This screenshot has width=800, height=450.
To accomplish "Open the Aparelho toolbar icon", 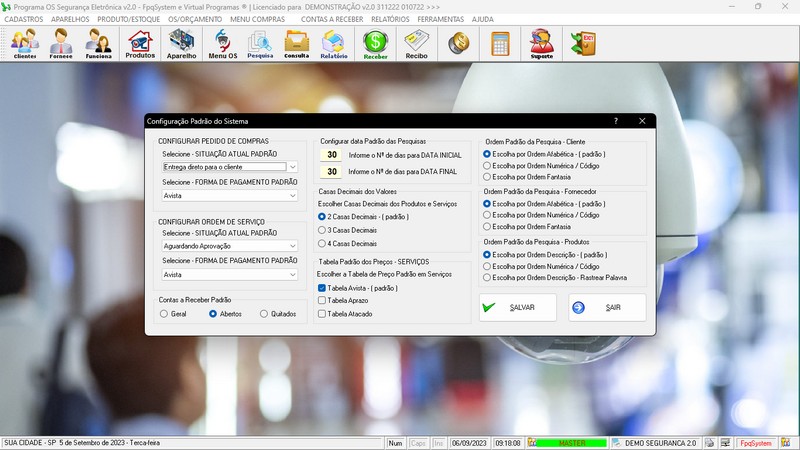I will (182, 44).
